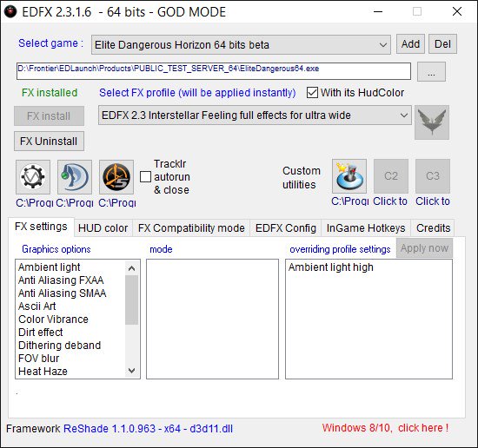This screenshot has width=478, height=448.
Task: Click the Apply now button
Action: click(424, 248)
